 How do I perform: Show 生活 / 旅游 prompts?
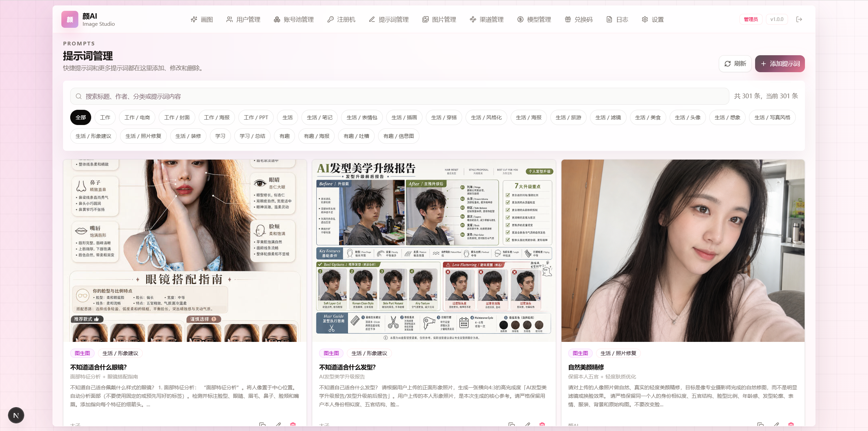pos(568,118)
